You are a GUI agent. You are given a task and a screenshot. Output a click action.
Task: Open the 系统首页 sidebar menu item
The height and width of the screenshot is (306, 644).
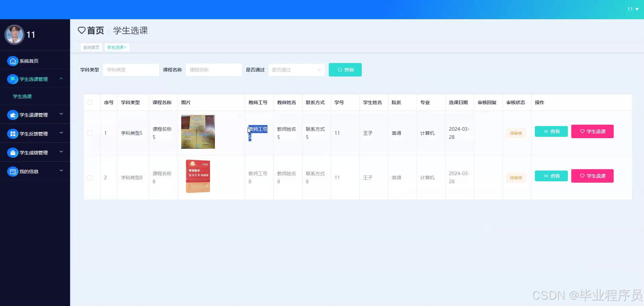click(35, 61)
